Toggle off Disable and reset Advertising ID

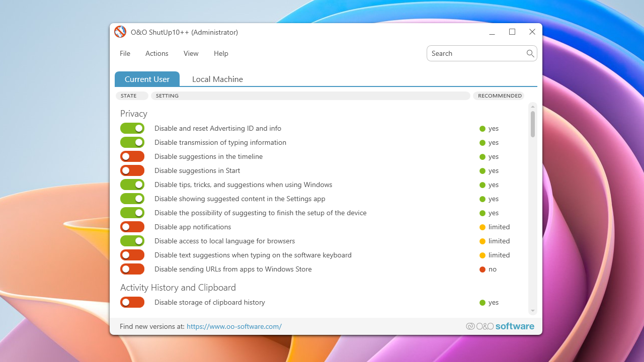[x=132, y=129]
